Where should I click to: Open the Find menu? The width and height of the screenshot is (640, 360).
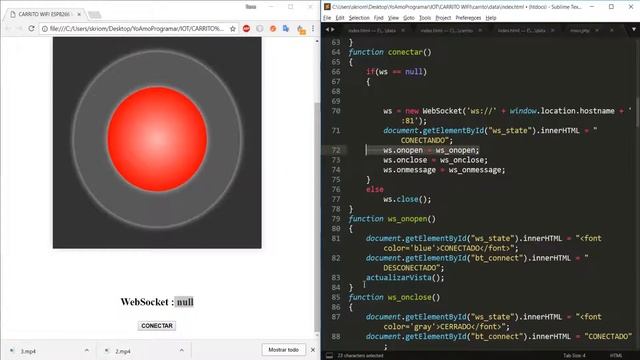(378, 18)
